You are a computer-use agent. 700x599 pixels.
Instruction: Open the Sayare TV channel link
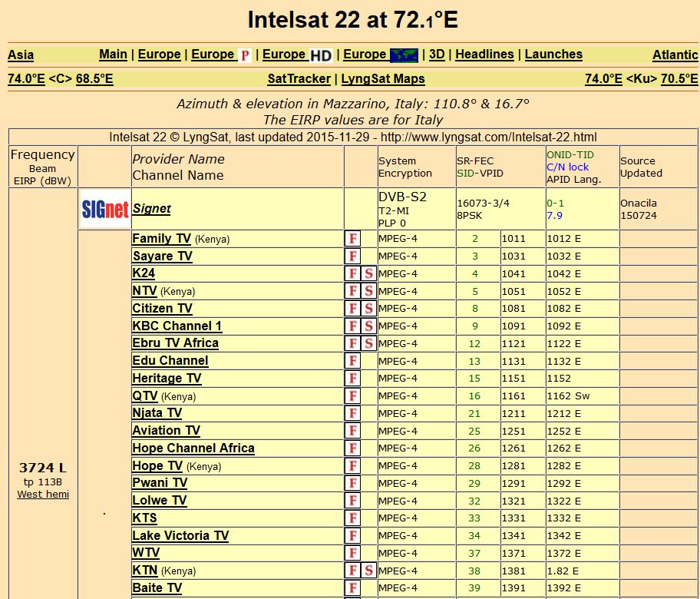coord(163,256)
